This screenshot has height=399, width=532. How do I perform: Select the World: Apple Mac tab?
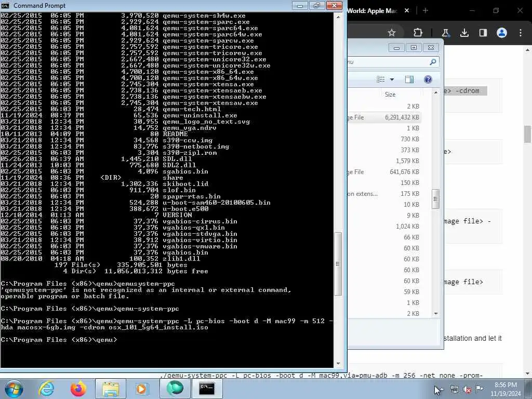click(372, 11)
